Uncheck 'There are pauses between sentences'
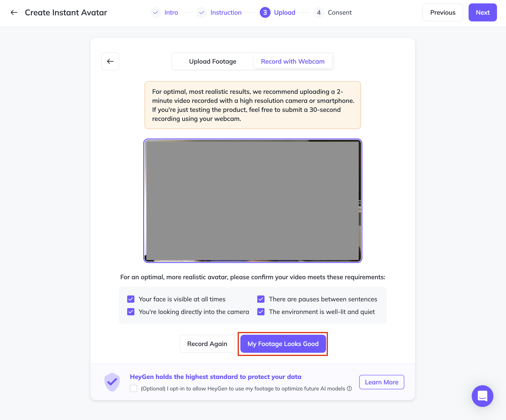 pos(261,299)
